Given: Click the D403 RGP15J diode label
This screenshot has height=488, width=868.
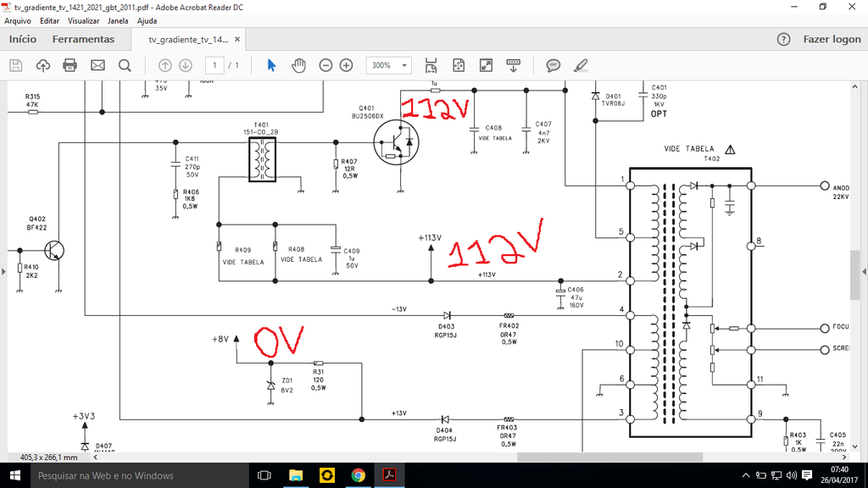Looking at the screenshot, I should point(445,331).
